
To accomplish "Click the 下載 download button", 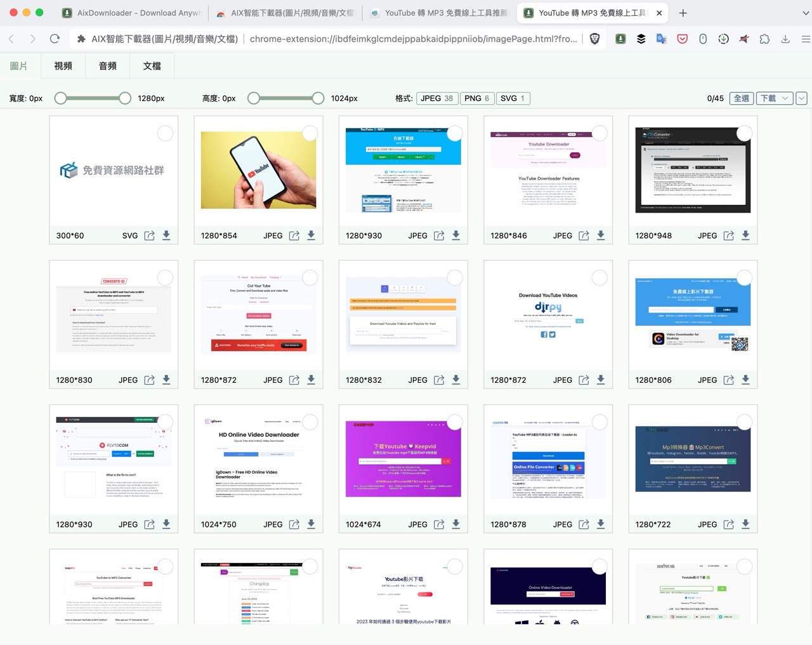I will (768, 98).
